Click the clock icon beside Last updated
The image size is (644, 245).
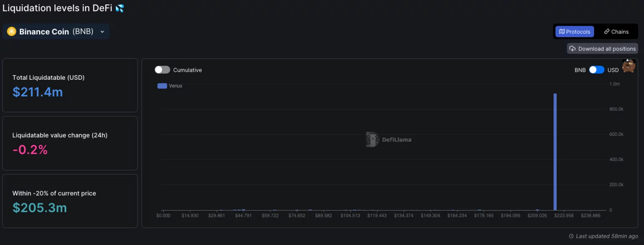click(x=571, y=236)
